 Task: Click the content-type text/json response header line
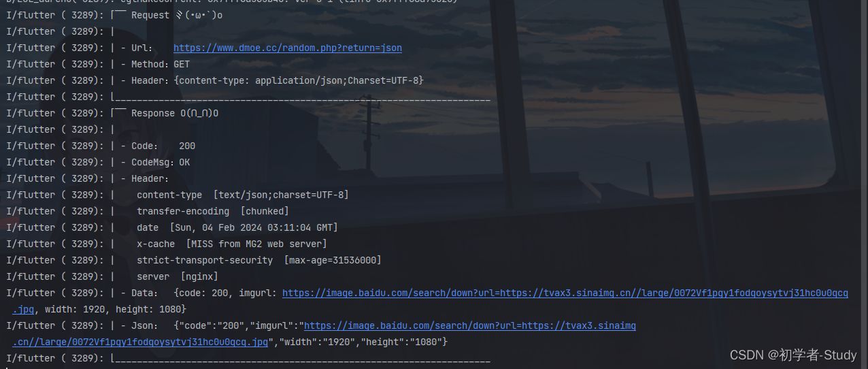tap(242, 195)
